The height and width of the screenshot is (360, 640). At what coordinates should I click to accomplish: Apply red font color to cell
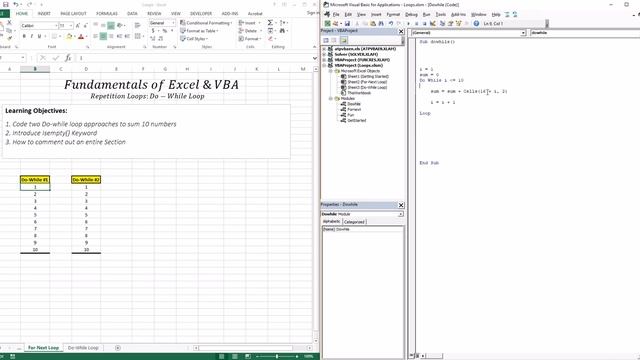81,37
